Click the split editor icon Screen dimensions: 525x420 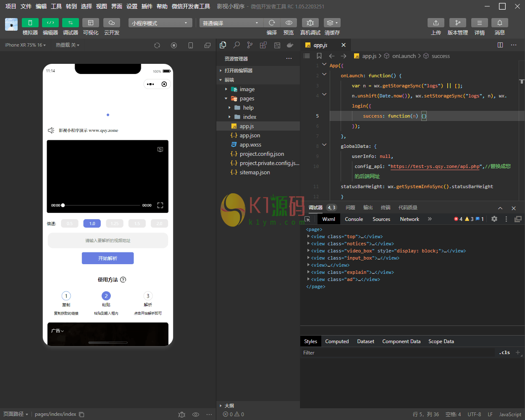point(500,45)
